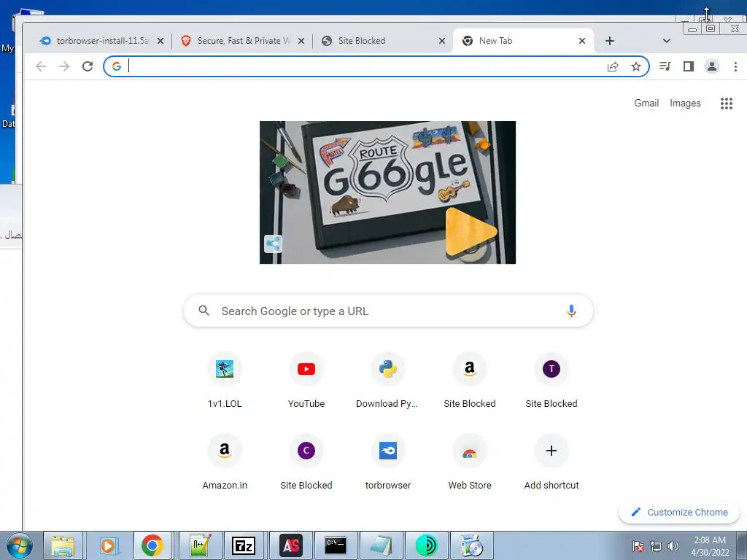The width and height of the screenshot is (747, 560).
Task: Launch the media player taskbar icon
Action: (108, 545)
